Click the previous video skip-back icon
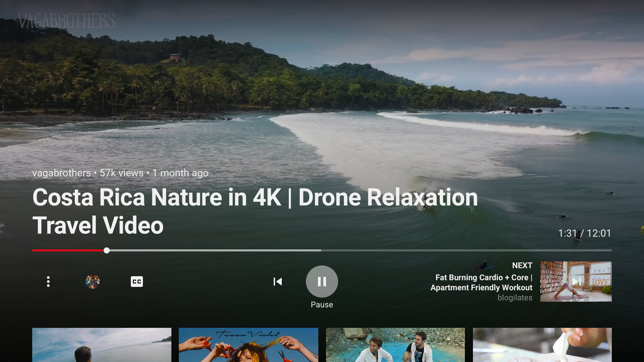644x362 pixels. tap(277, 282)
